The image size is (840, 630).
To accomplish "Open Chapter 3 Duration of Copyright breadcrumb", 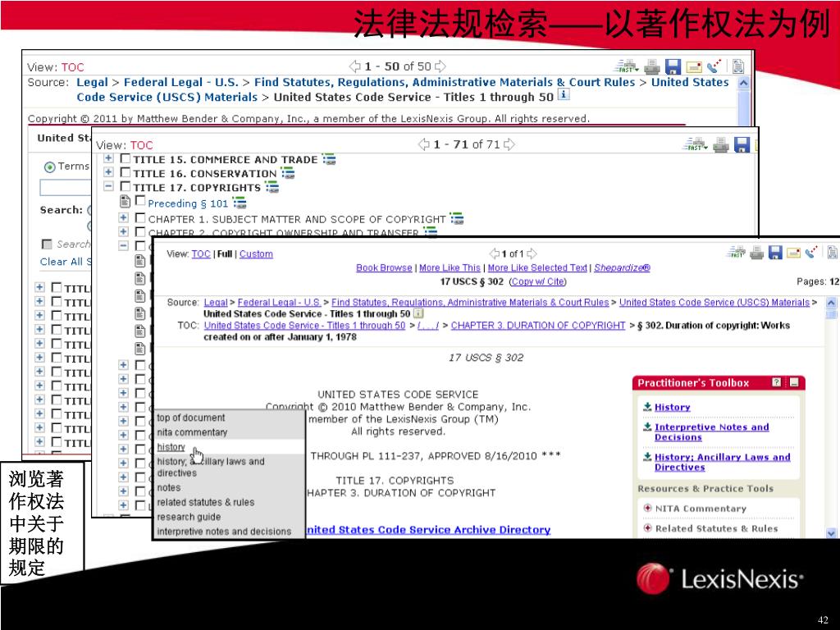I will point(538,325).
